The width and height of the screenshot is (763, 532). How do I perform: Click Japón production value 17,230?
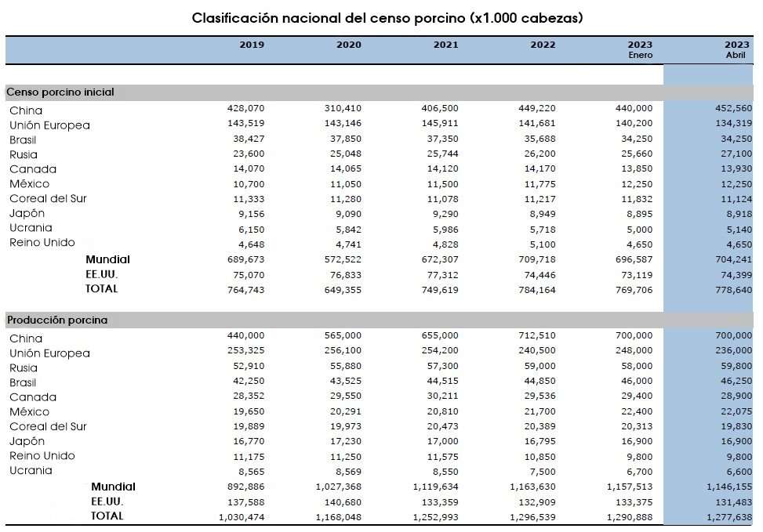346,441
